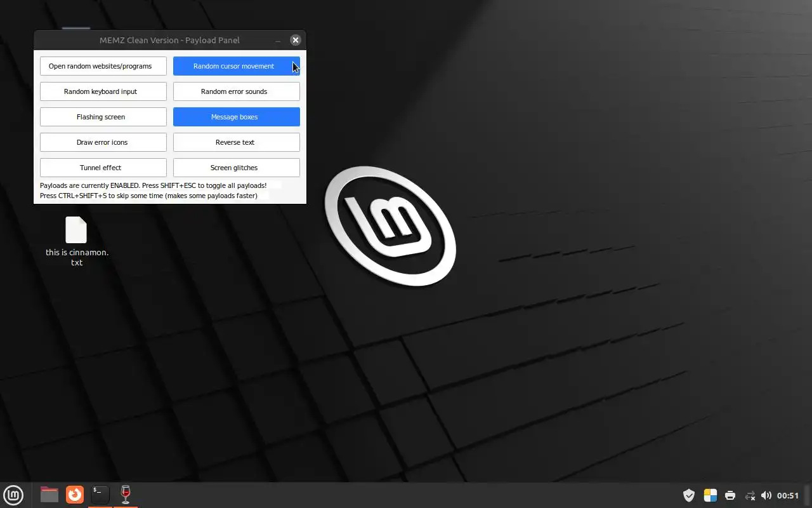The width and height of the screenshot is (812, 508).
Task: Open the Terminal from the taskbar
Action: (100, 495)
